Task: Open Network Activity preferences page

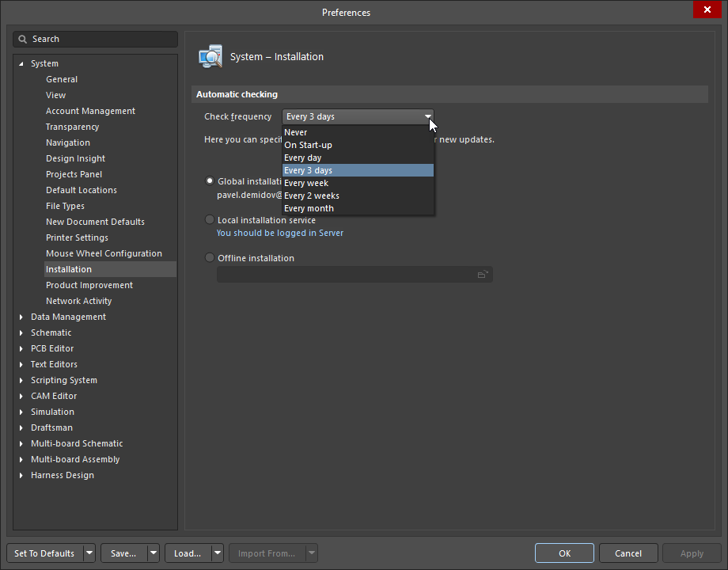Action: pos(78,301)
